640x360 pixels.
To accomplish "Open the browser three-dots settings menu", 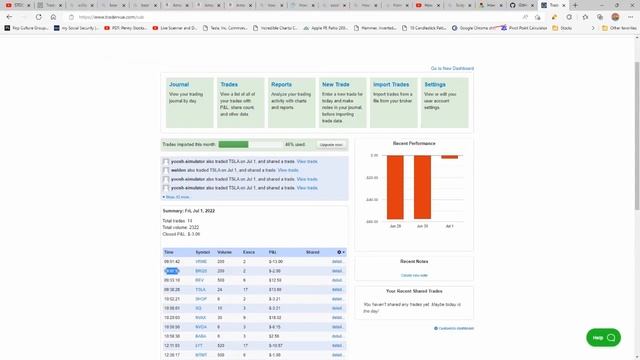I will pyautogui.click(x=631, y=17).
